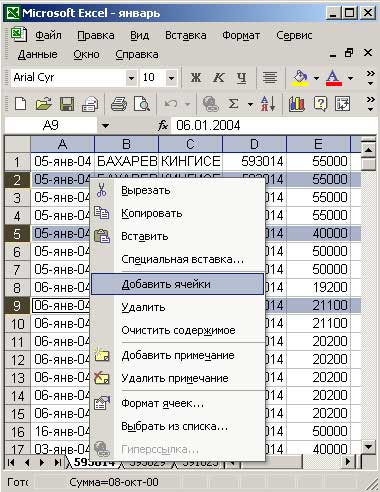Click the AutoSum sigma icon

pos(233,104)
